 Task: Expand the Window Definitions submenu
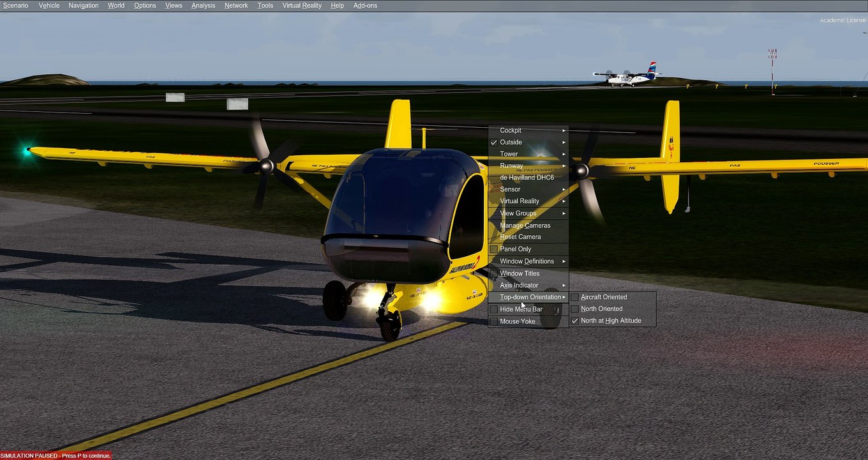click(528, 261)
